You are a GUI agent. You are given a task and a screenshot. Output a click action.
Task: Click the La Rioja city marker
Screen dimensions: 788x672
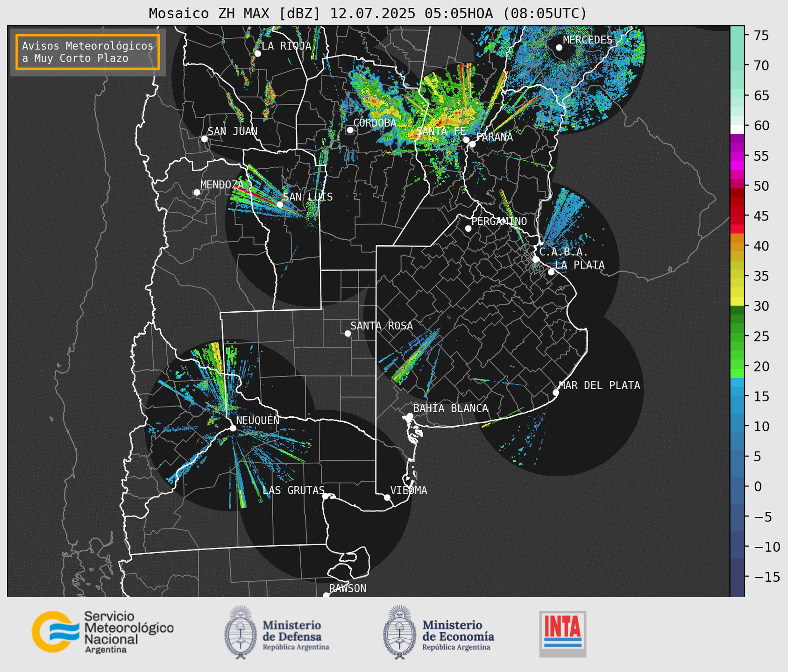257,54
